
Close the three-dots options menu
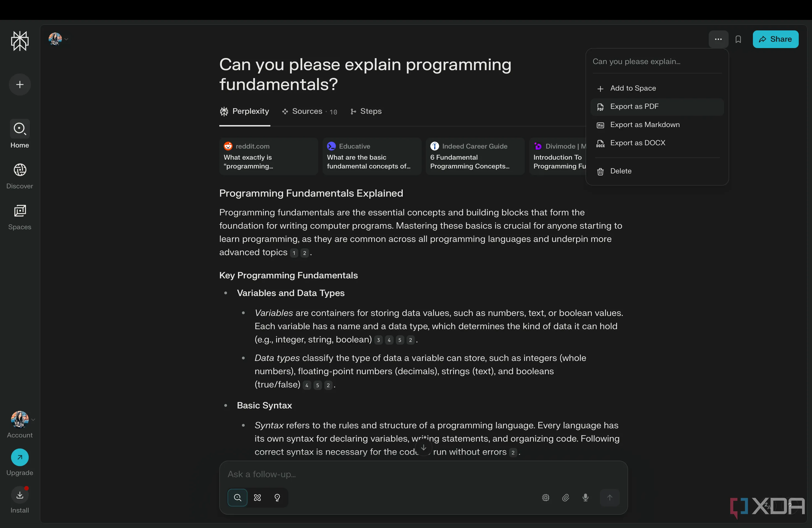click(718, 39)
